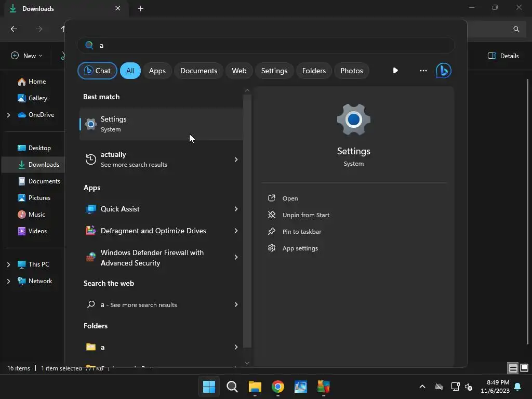The width and height of the screenshot is (532, 399).
Task: Click Pin to taskbar
Action: click(302, 231)
